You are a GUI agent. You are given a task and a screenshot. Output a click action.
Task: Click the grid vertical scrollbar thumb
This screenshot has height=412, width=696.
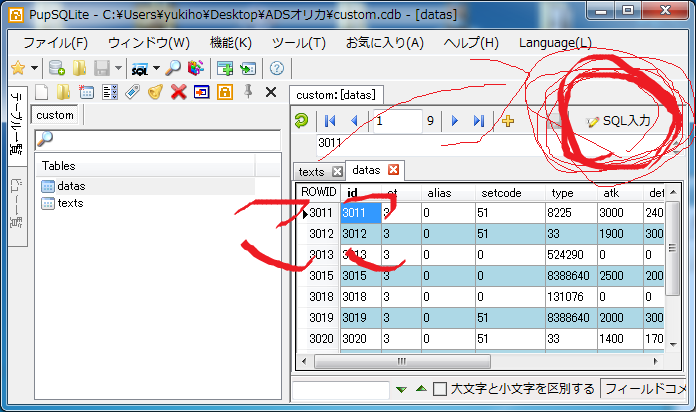pyautogui.click(x=673, y=248)
